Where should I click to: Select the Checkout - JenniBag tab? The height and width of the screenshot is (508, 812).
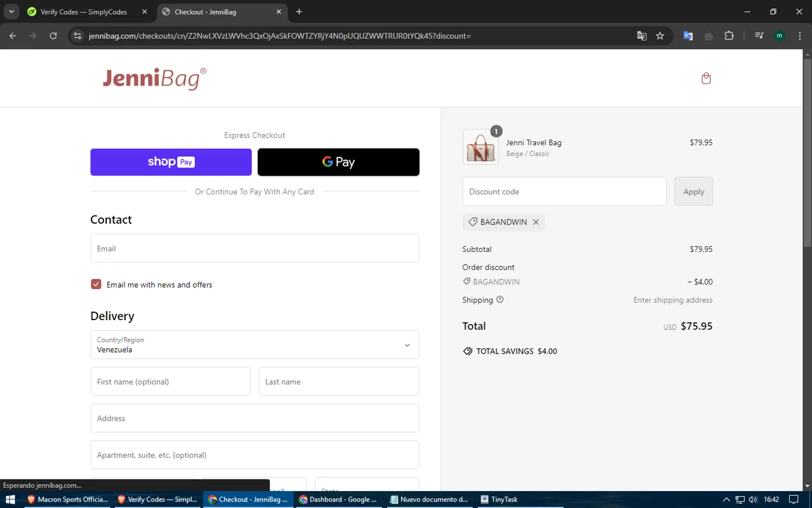pyautogui.click(x=222, y=12)
